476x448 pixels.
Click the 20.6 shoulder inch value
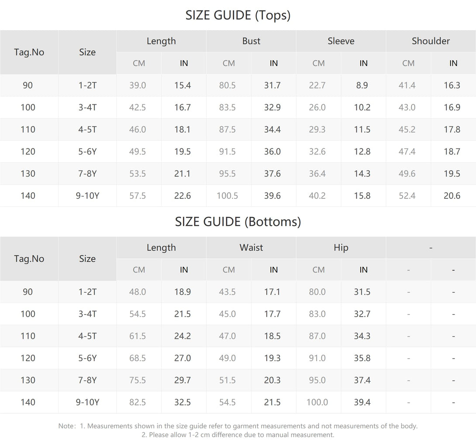pyautogui.click(x=452, y=196)
